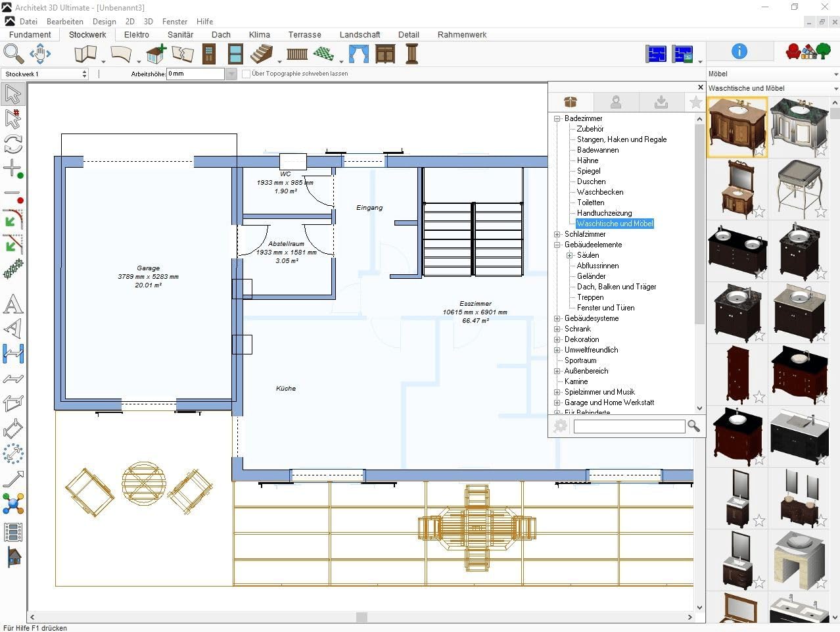Open the Stockwerk 1 floor selector
The image size is (840, 632).
tap(45, 74)
